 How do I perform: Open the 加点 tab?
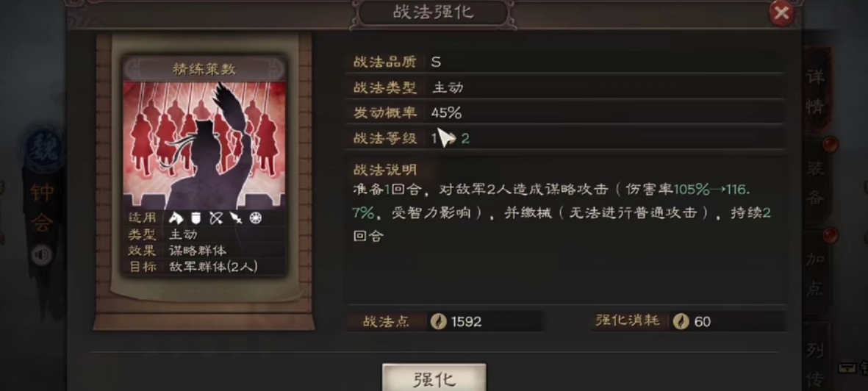click(x=816, y=273)
